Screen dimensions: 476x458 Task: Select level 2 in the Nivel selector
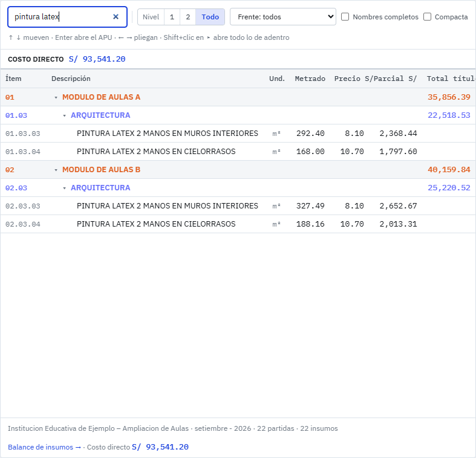click(188, 17)
